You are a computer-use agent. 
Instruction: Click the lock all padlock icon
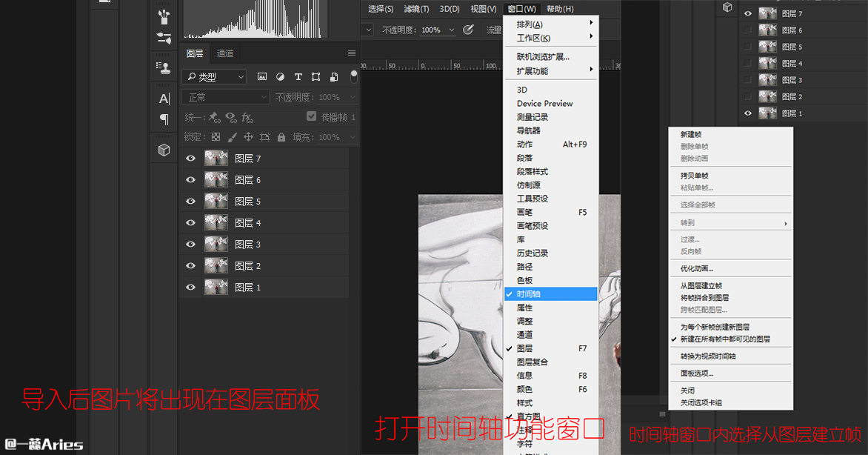281,137
